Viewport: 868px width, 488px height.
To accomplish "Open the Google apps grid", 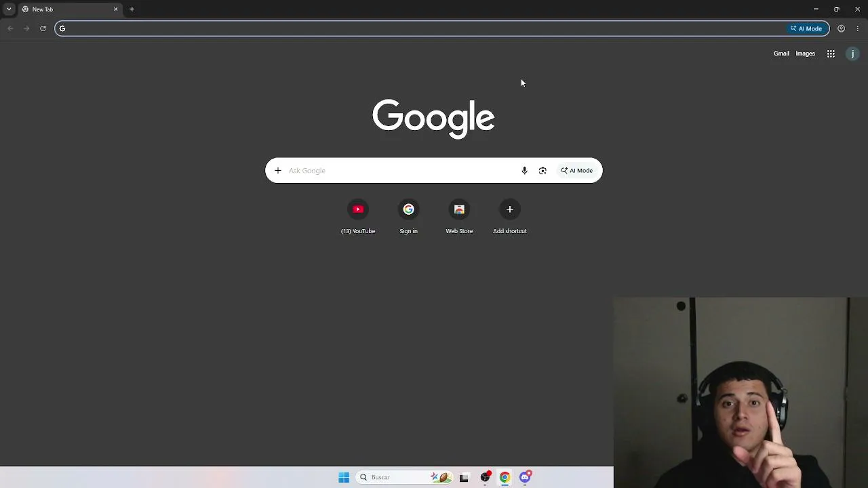I will 831,54.
